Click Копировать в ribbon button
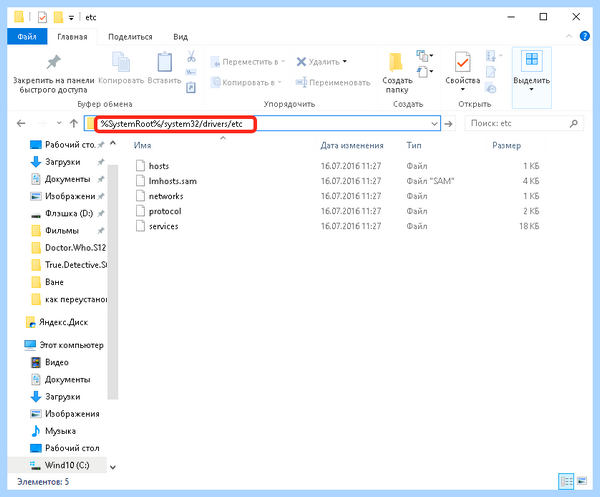 [x=247, y=82]
